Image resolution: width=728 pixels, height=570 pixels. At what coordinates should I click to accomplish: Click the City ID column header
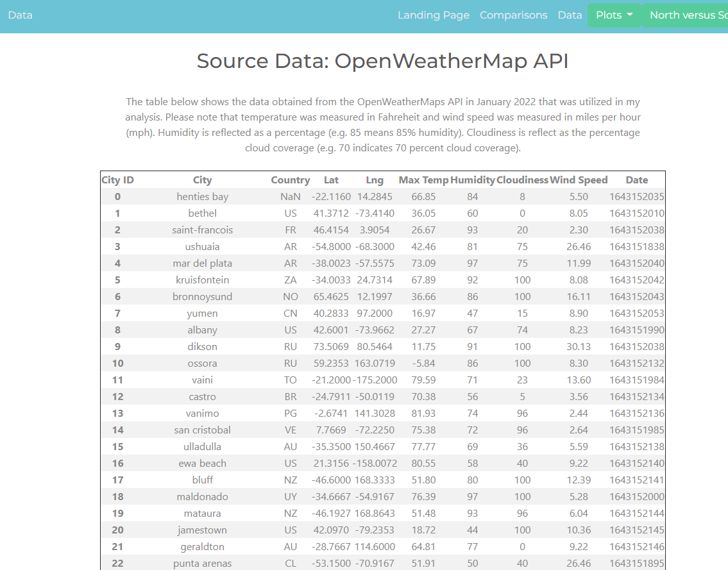[x=117, y=180]
